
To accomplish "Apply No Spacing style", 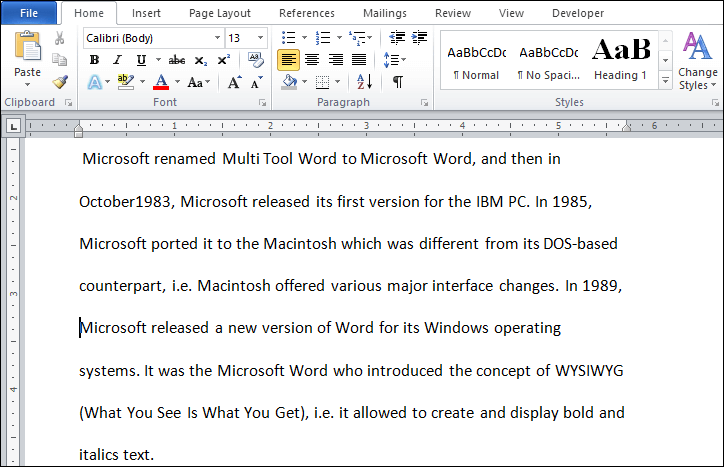I will [x=549, y=61].
